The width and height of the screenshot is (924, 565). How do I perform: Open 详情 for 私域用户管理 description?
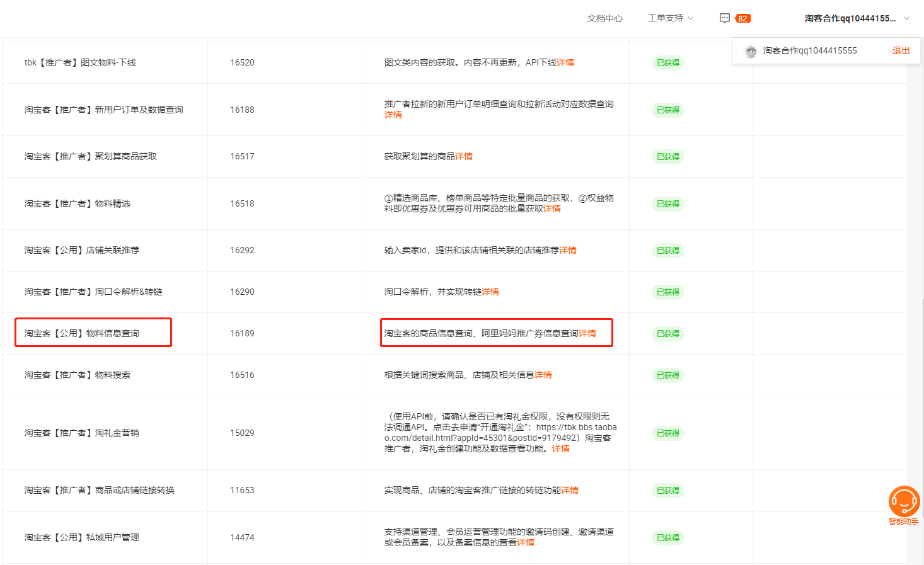[526, 542]
